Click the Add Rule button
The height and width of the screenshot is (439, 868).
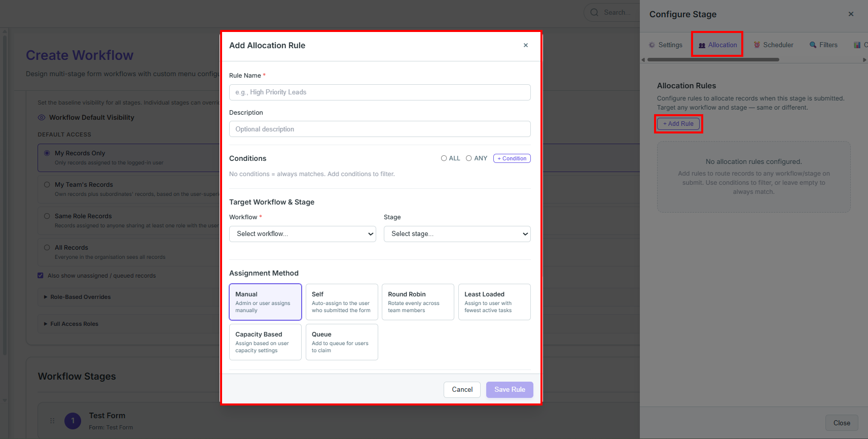[678, 124]
